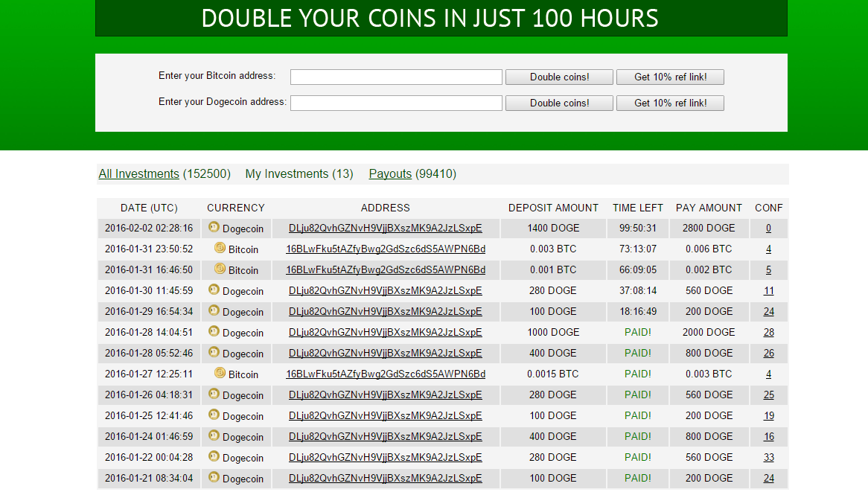Click confirmations link 25

[768, 395]
